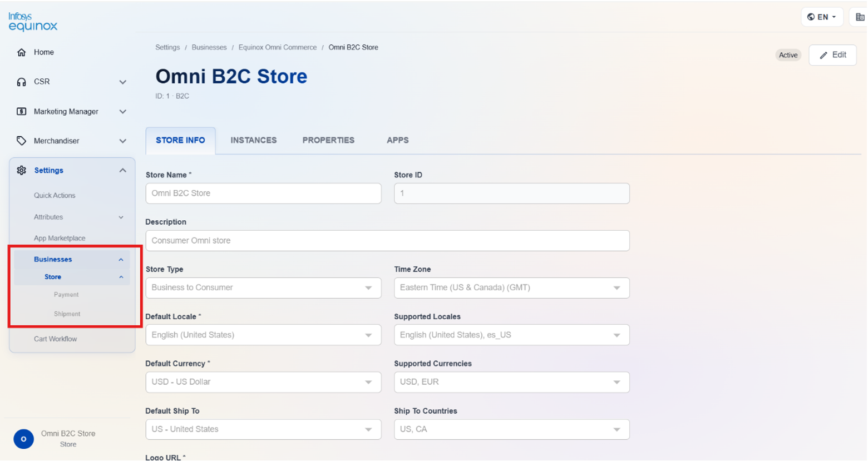Click the Store ID field

tap(511, 194)
